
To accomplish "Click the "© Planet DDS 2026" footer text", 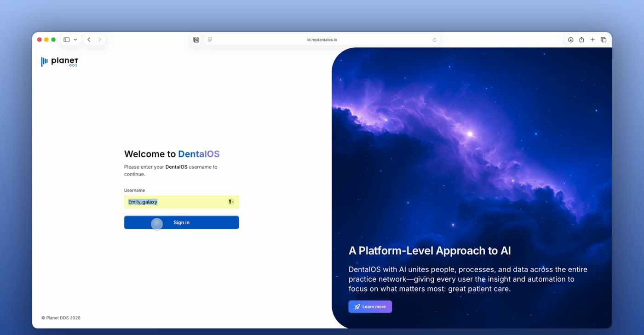I will (x=61, y=318).
